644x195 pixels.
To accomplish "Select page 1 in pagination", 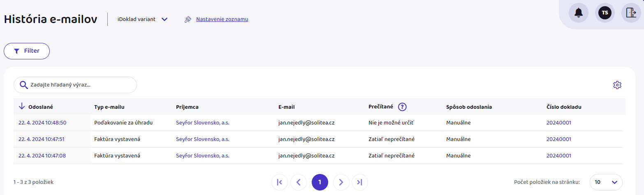I will [320, 182].
